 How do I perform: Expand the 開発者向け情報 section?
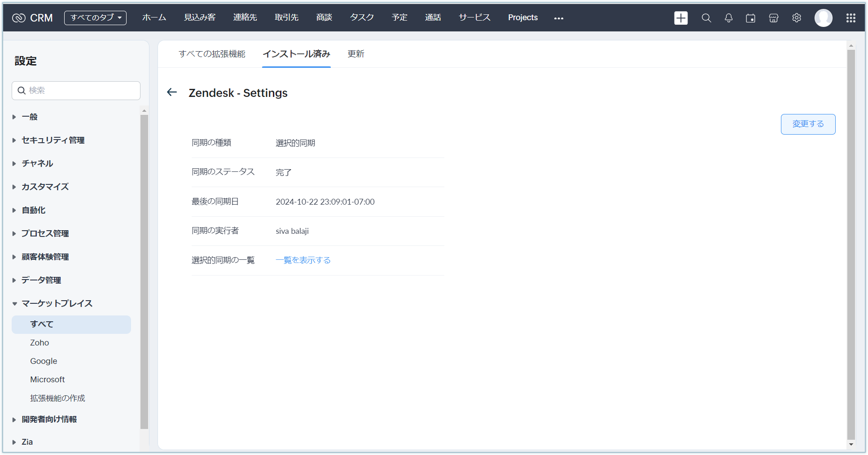click(x=44, y=420)
